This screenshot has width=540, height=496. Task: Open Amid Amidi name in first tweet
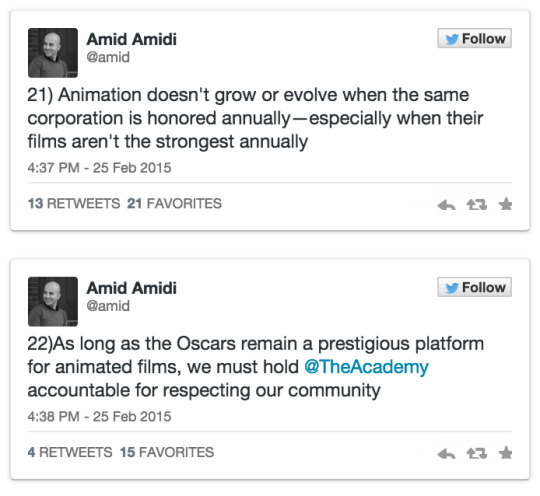point(132,39)
